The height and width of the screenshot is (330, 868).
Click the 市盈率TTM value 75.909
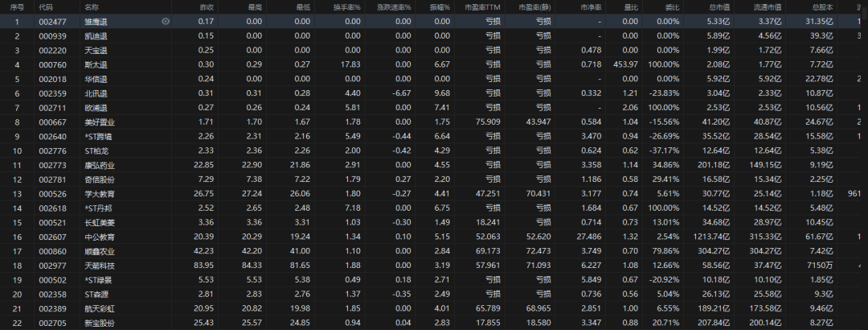489,122
